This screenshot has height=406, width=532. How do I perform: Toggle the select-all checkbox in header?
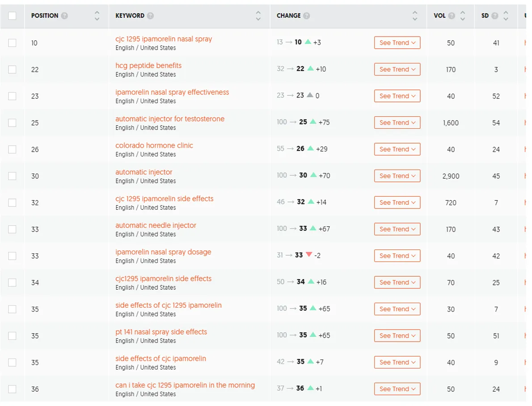(x=12, y=16)
